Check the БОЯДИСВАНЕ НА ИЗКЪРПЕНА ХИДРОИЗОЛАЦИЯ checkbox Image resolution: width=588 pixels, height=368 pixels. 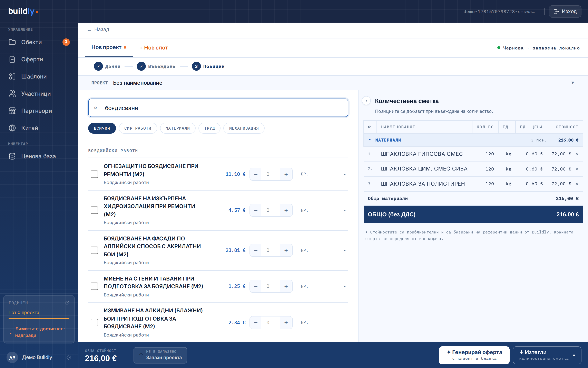pos(94,210)
